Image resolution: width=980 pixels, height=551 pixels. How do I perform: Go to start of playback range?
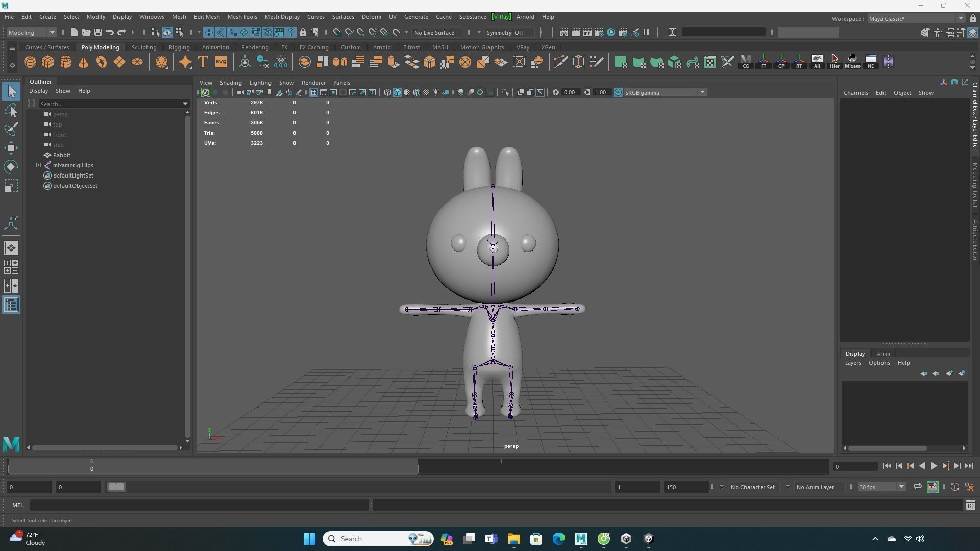coord(887,466)
